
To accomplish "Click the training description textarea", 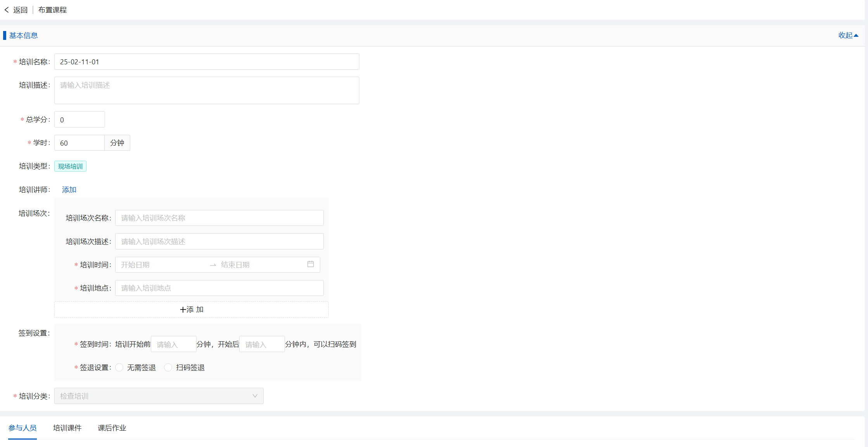I will tap(207, 90).
